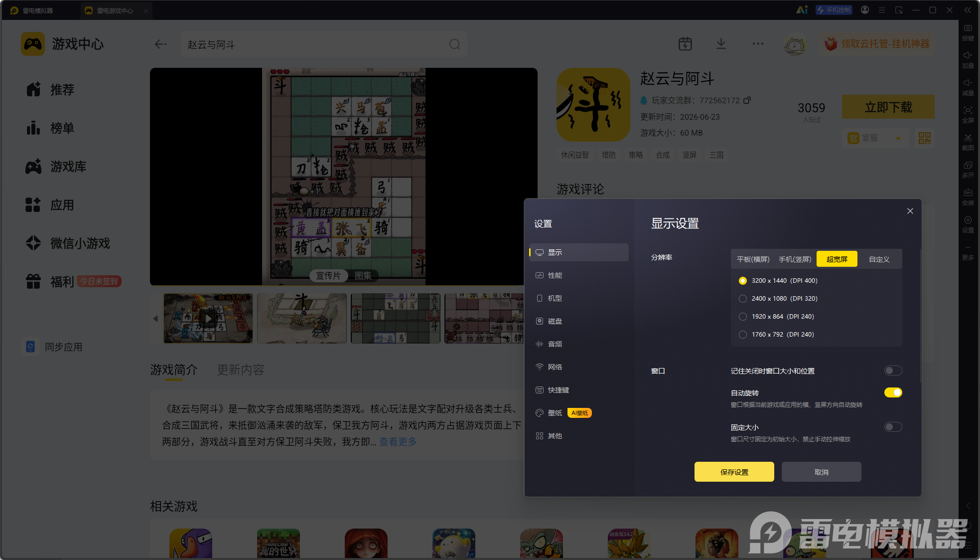The image size is (980, 560).
Task: Click the 截图 screenshot tool icon
Action: [968, 142]
